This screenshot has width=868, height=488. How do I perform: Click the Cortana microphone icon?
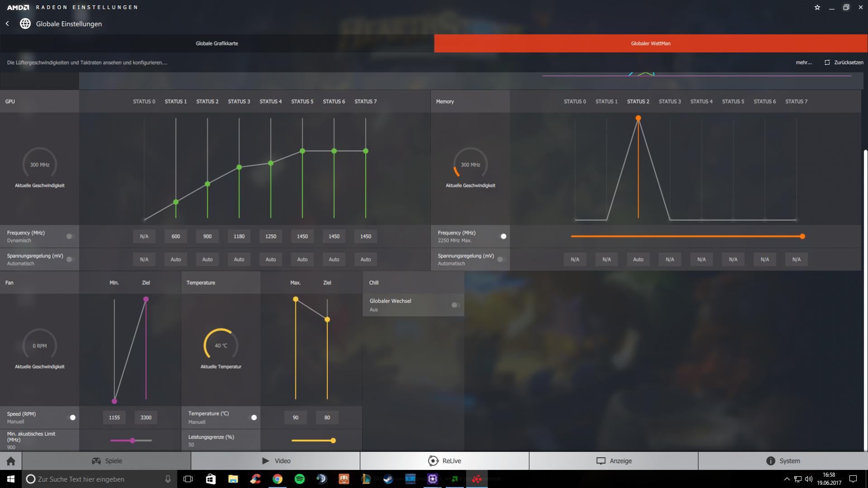168,479
